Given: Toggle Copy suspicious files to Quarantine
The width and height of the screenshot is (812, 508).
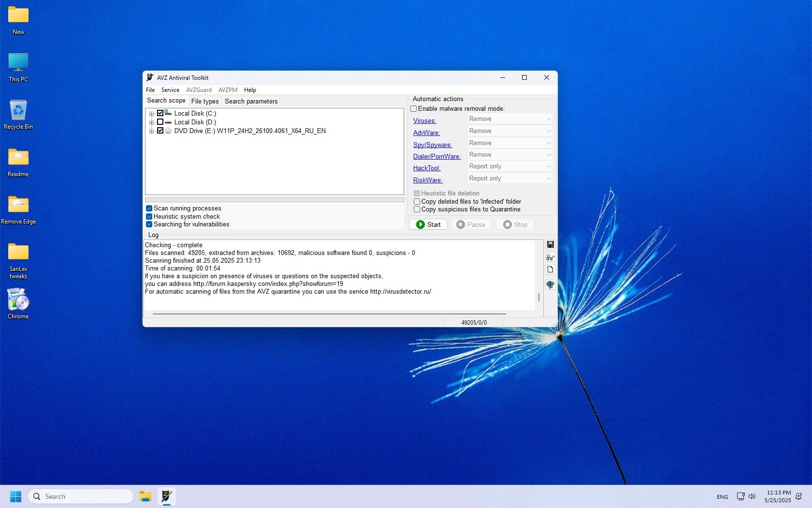Looking at the screenshot, I should [417, 209].
